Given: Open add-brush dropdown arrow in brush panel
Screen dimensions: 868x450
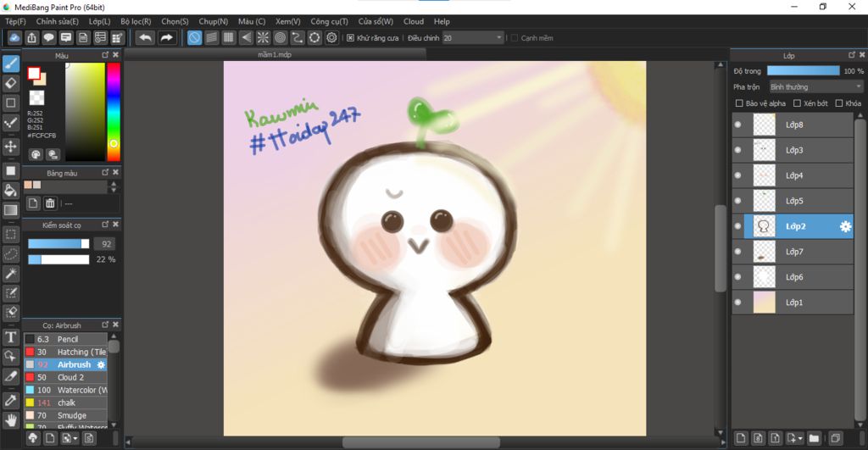Looking at the screenshot, I should click(x=75, y=439).
